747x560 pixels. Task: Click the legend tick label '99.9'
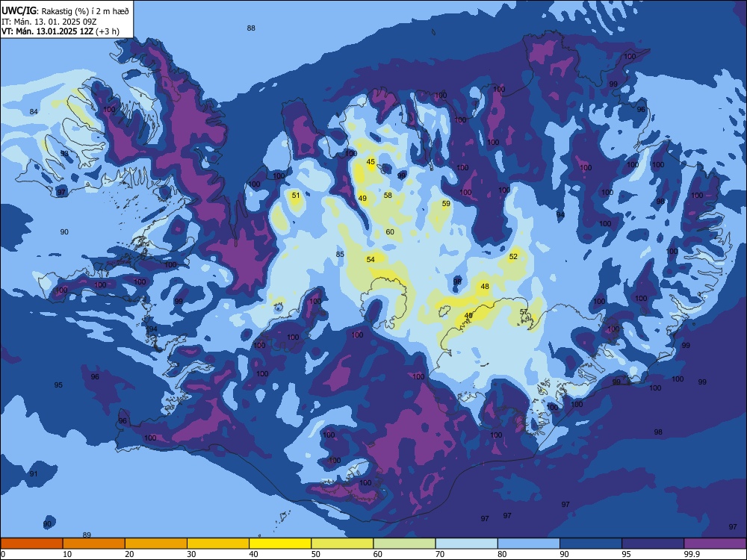pyautogui.click(x=692, y=554)
